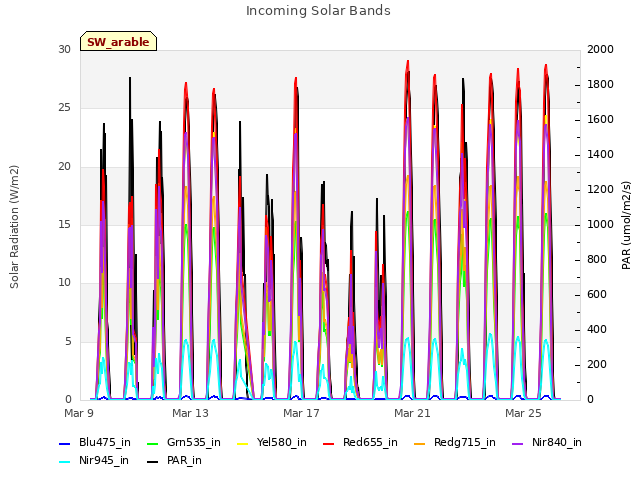Click the Solar Radiation (W/m2) axis label

tap(14, 227)
